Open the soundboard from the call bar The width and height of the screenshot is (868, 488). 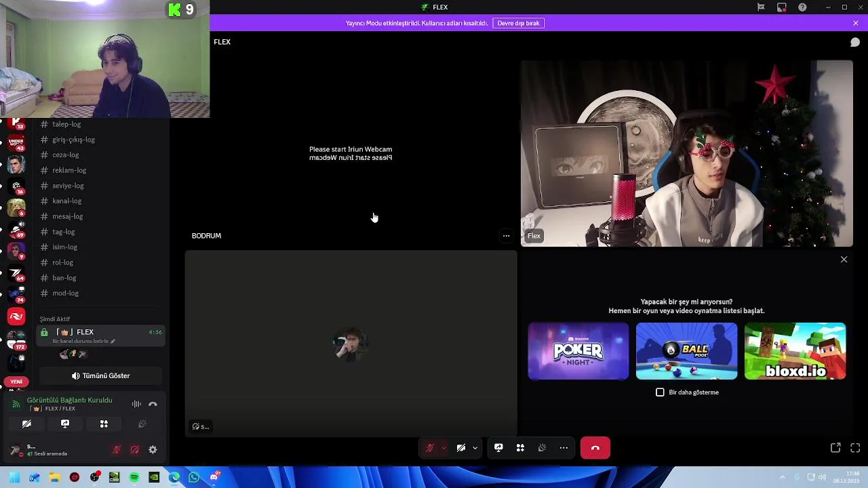[x=542, y=448]
